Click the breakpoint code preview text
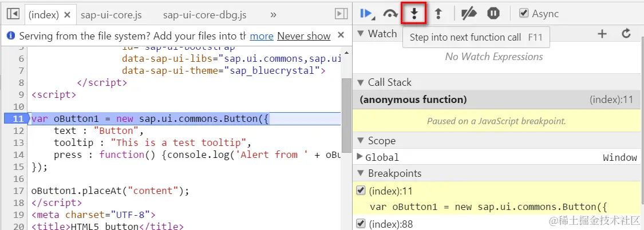644x230 pixels. pyautogui.click(x=488, y=207)
